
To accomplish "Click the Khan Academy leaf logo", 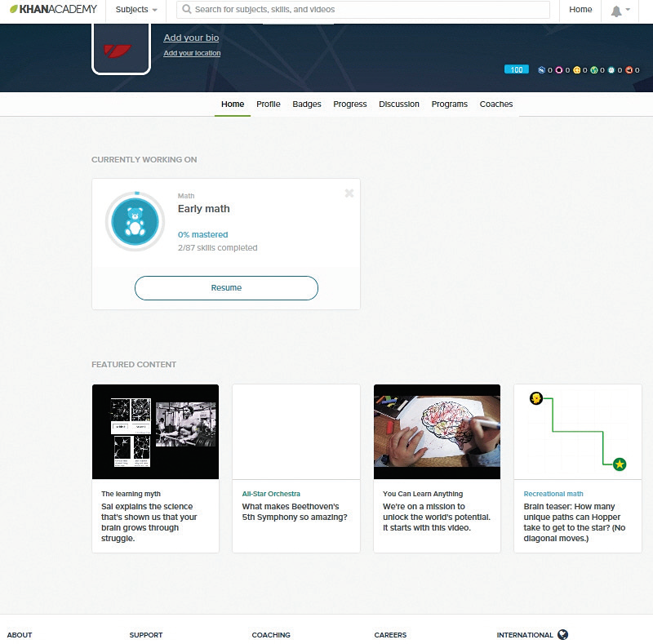I will click(14, 10).
